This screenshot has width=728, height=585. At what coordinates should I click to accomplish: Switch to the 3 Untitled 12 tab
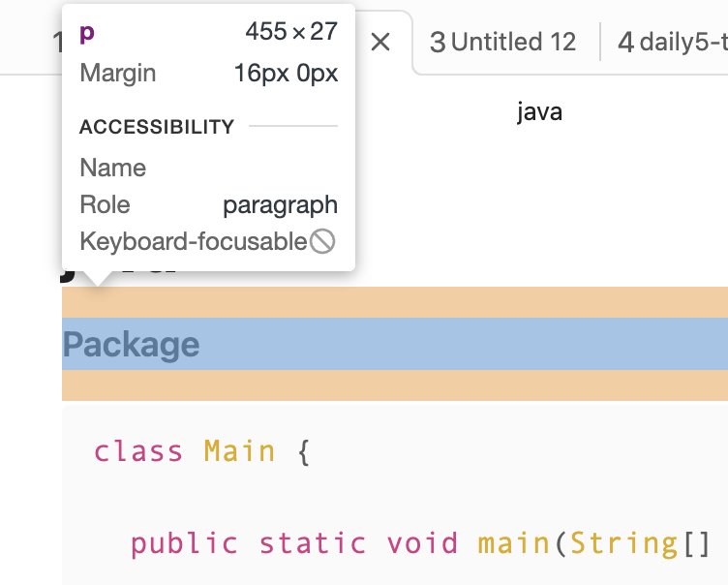502,43
